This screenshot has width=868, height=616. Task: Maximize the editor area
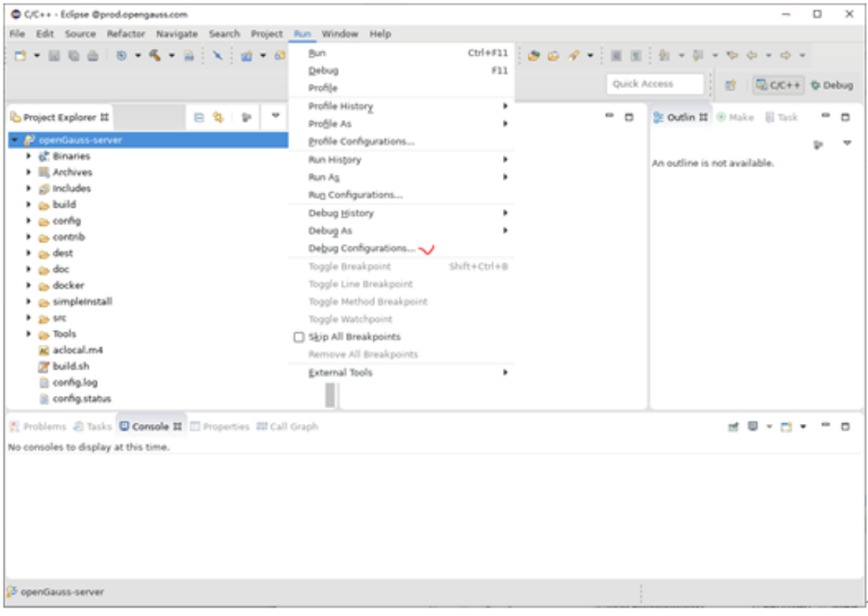pos(629,117)
